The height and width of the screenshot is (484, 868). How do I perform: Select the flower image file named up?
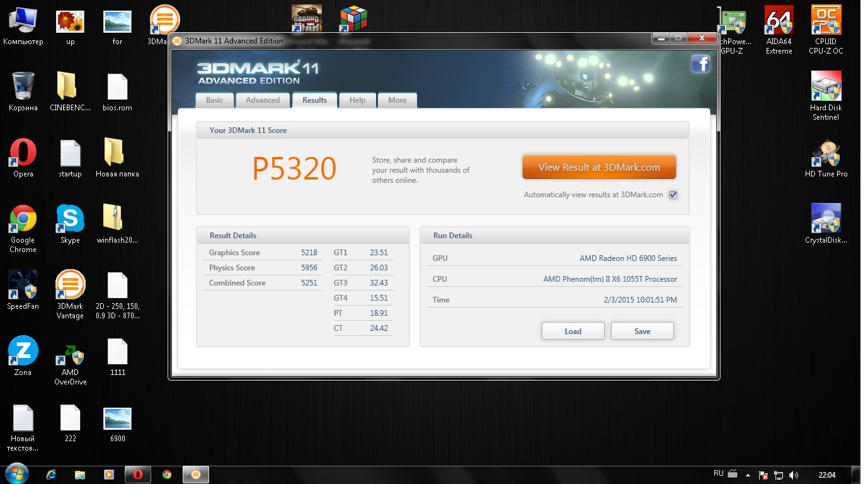tap(70, 27)
